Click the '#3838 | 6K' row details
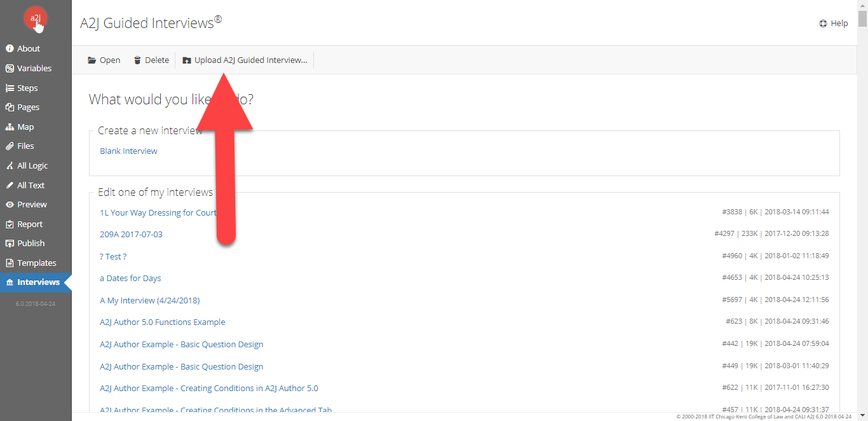Screen dimensions: 868x421 pos(775,212)
